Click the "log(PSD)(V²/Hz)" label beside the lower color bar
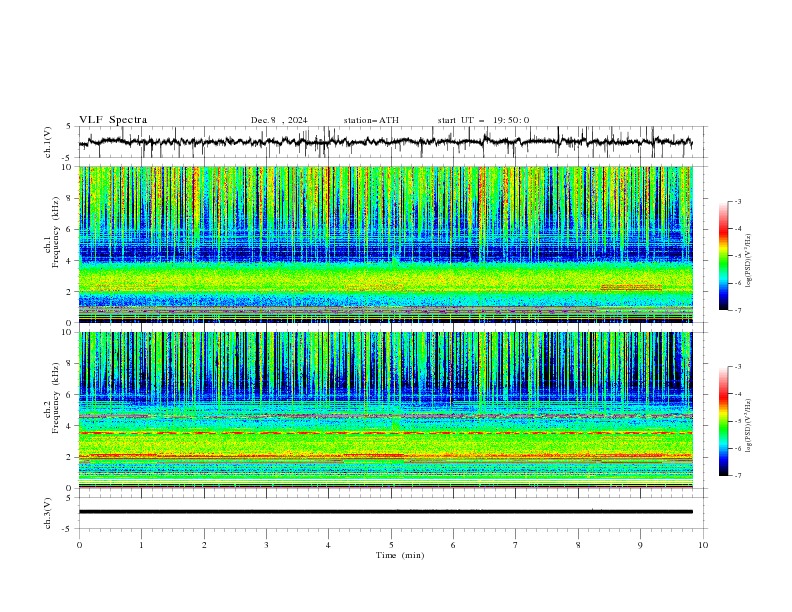Screen dimensions: 792x612 pos(748,425)
